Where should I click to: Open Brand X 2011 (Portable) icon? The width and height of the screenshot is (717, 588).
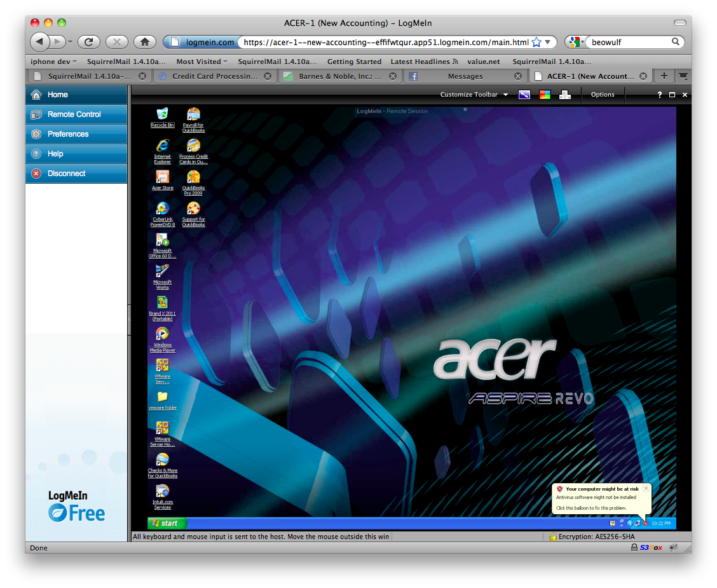(162, 309)
